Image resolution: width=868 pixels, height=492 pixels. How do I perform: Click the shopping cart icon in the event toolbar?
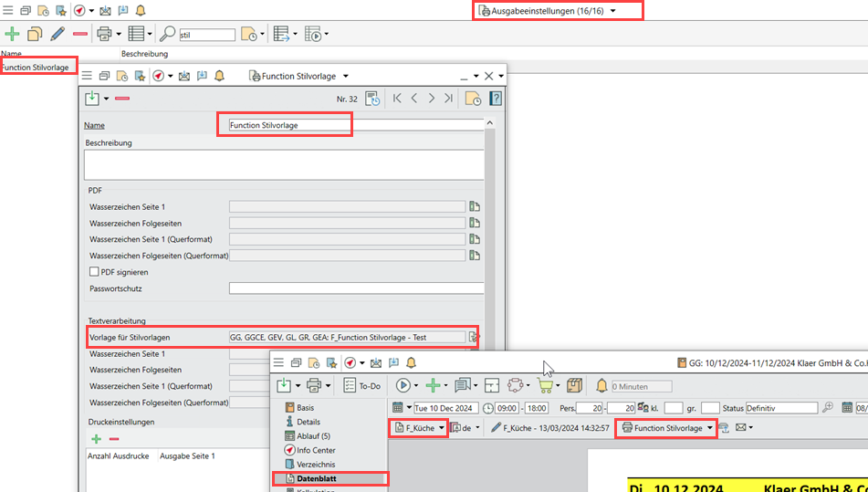point(547,385)
